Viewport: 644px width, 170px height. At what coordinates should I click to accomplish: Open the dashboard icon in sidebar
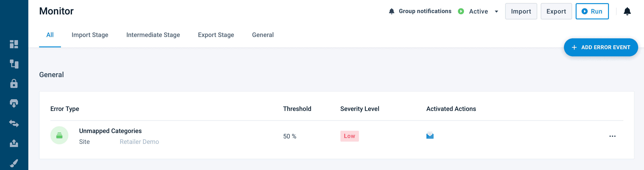14,44
